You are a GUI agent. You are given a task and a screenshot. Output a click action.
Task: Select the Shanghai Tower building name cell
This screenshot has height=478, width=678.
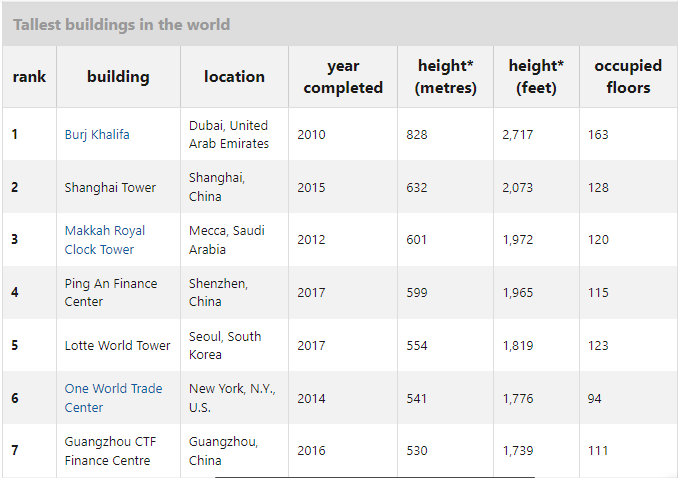point(110,188)
